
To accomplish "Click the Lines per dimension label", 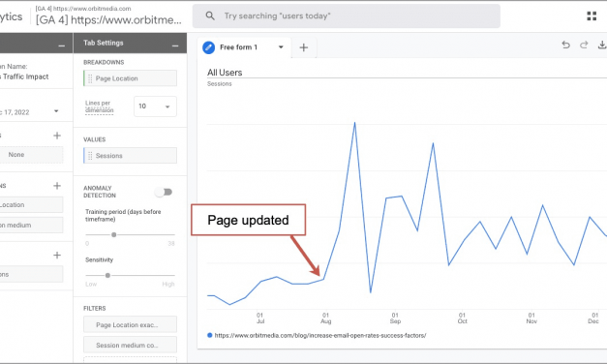I will pyautogui.click(x=99, y=106).
